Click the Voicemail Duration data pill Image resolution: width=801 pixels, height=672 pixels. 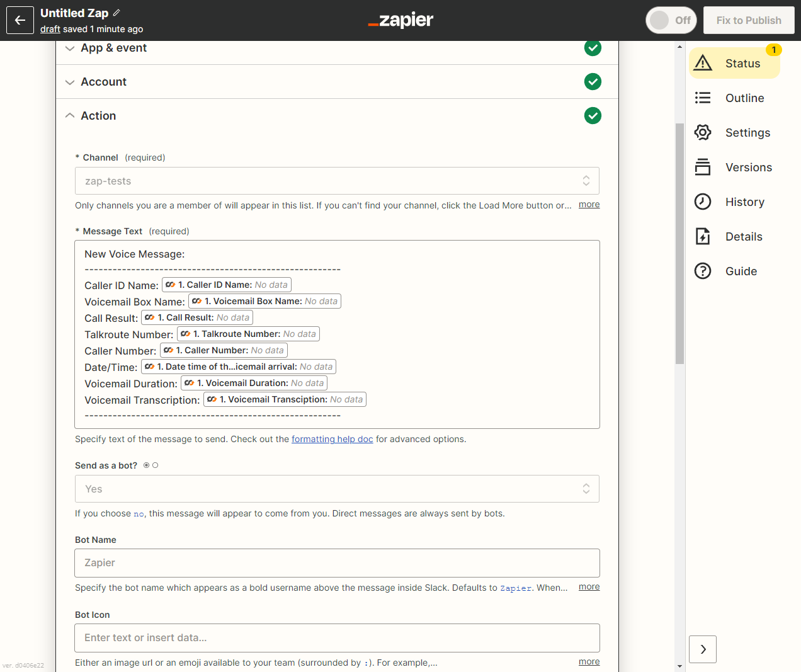point(254,383)
